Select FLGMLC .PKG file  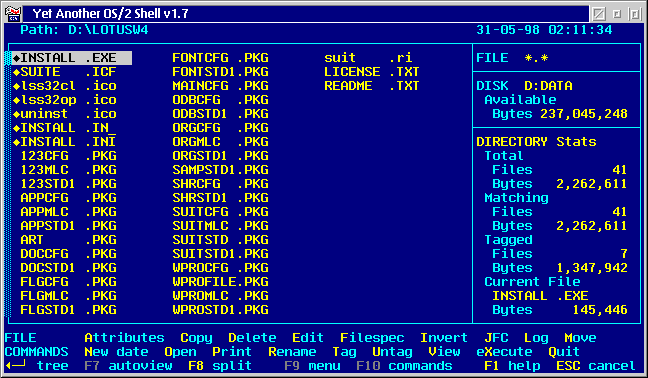click(x=68, y=296)
